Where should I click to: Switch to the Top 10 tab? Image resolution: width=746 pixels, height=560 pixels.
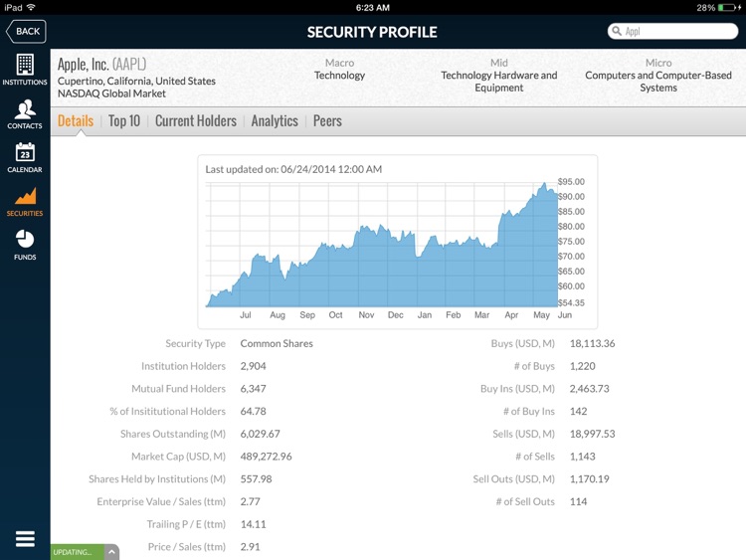pyautogui.click(x=124, y=121)
